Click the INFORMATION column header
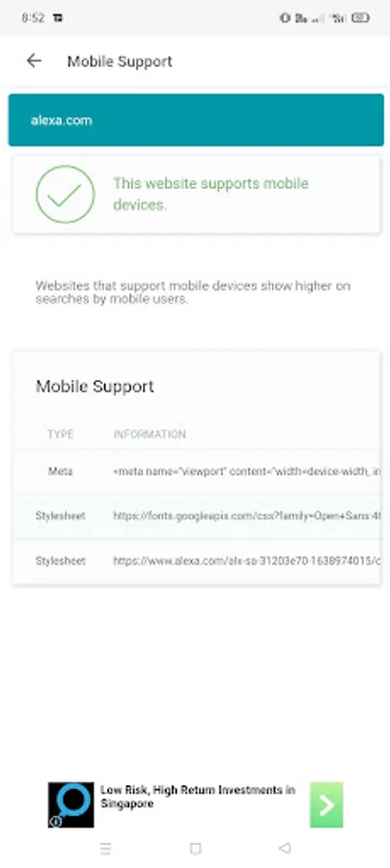The image size is (390, 868). click(x=150, y=434)
